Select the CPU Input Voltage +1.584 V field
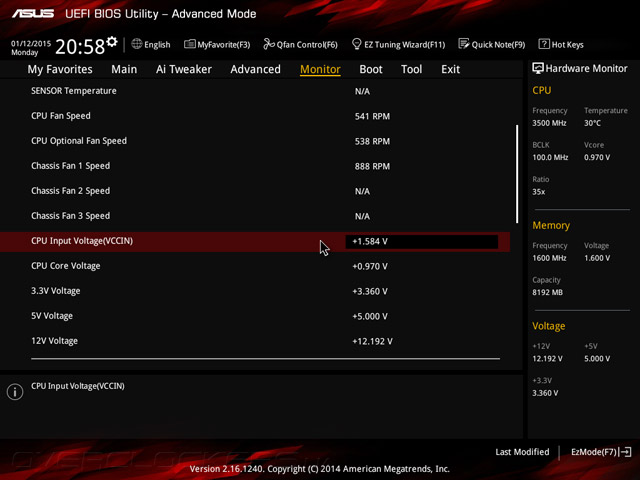The image size is (640, 480). [422, 241]
